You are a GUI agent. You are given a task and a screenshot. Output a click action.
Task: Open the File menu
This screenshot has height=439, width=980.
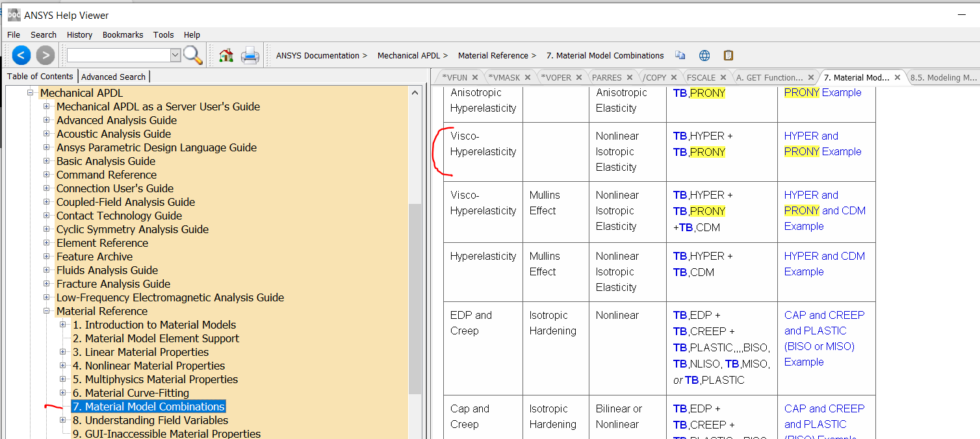14,34
